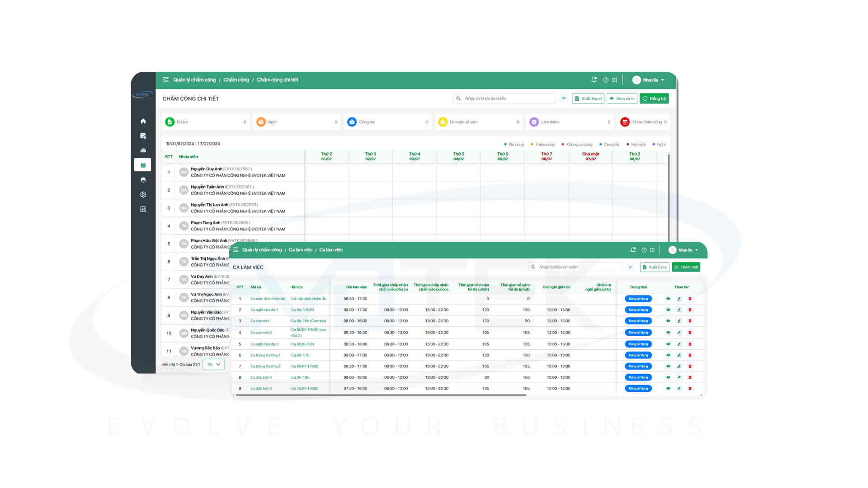Open the Home icon in the dark sidebar
Image resolution: width=868 pixels, height=488 pixels.
pyautogui.click(x=143, y=121)
